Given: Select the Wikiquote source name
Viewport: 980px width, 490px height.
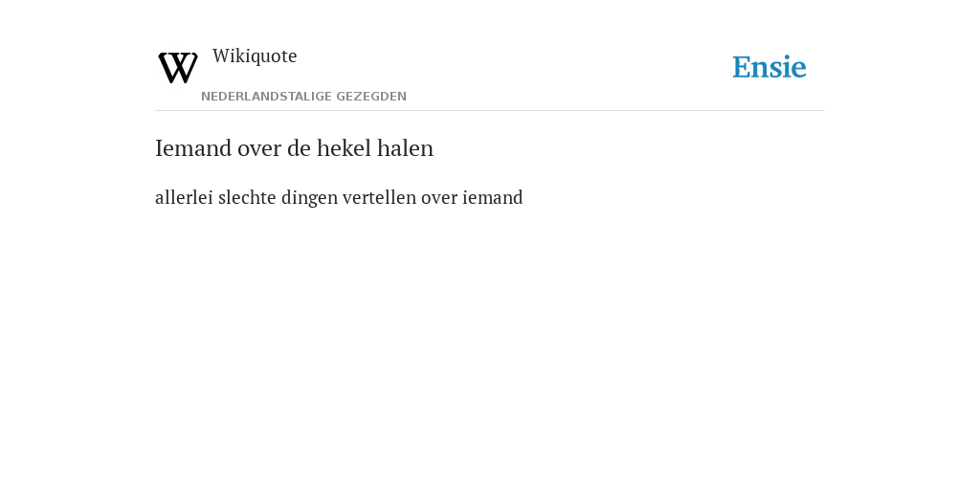Looking at the screenshot, I should point(255,56).
